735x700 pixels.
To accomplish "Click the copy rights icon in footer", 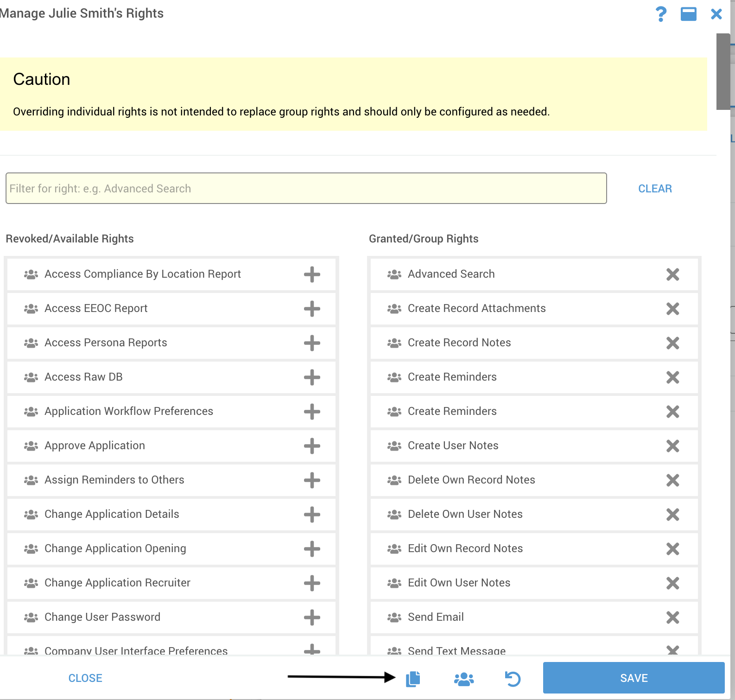I will [413, 679].
